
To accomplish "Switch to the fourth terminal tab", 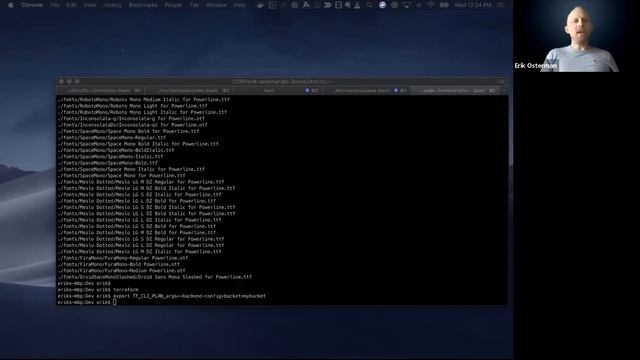I will [x=366, y=91].
